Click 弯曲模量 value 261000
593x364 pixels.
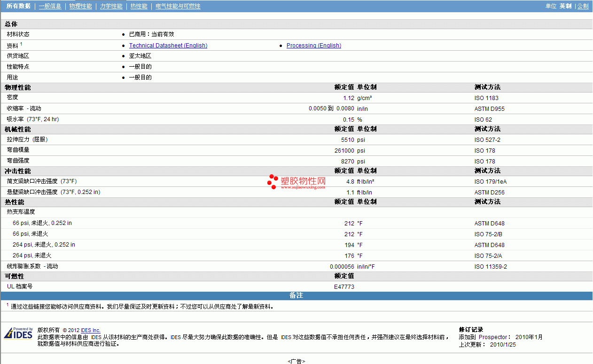point(345,151)
